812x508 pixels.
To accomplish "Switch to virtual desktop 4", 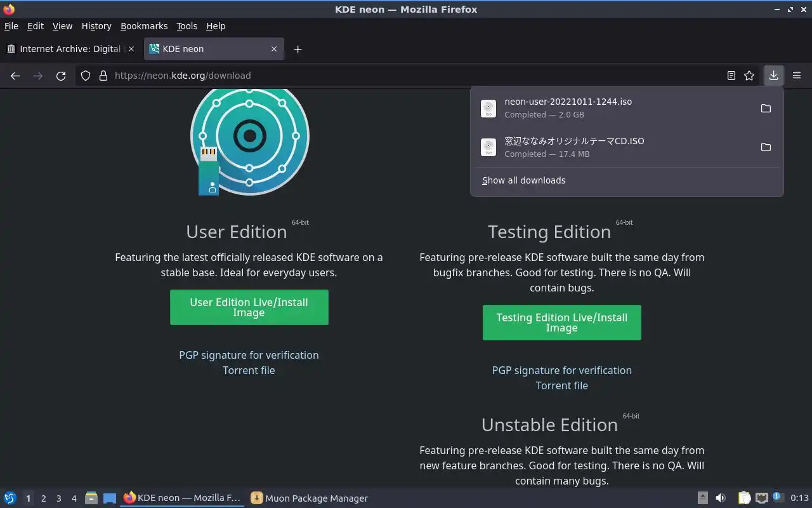I will pos(74,498).
